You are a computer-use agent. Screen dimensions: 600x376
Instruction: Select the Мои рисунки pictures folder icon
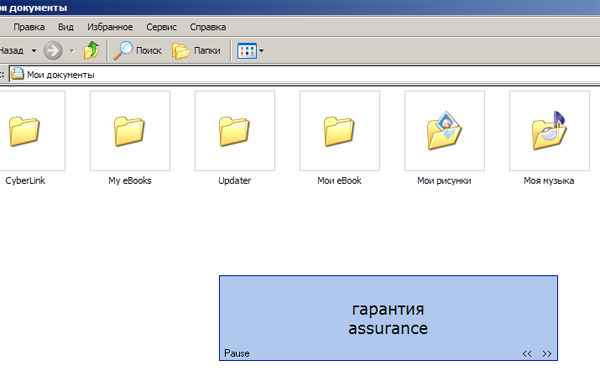(x=444, y=130)
